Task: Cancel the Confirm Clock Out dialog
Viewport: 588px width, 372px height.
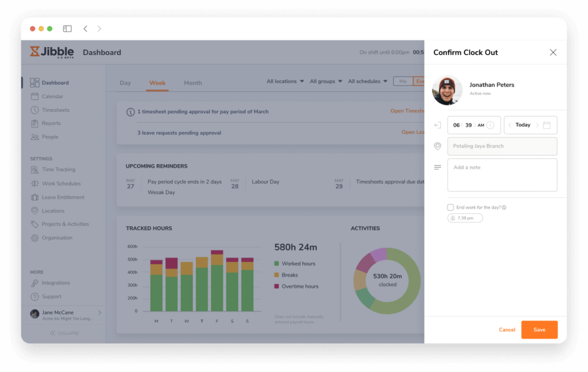Action: point(507,330)
